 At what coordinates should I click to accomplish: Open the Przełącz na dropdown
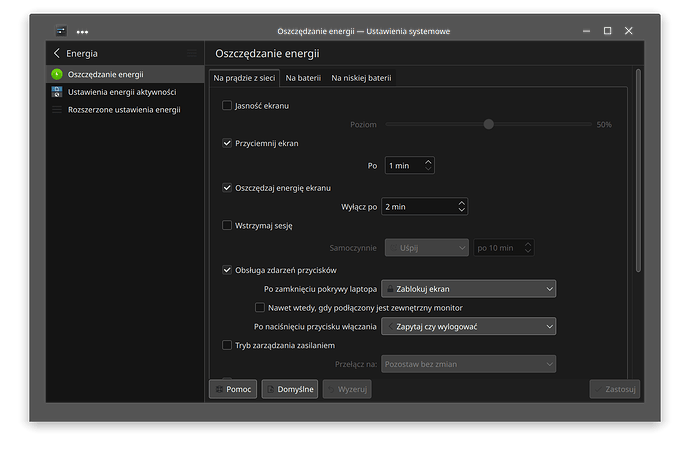click(x=468, y=364)
